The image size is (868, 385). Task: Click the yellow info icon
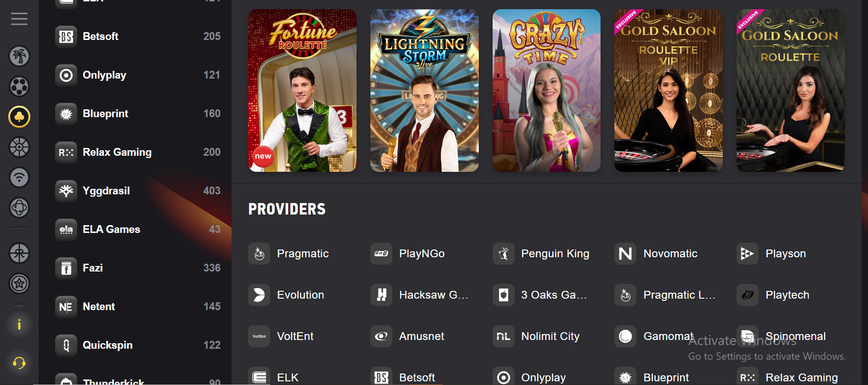pyautogui.click(x=19, y=325)
